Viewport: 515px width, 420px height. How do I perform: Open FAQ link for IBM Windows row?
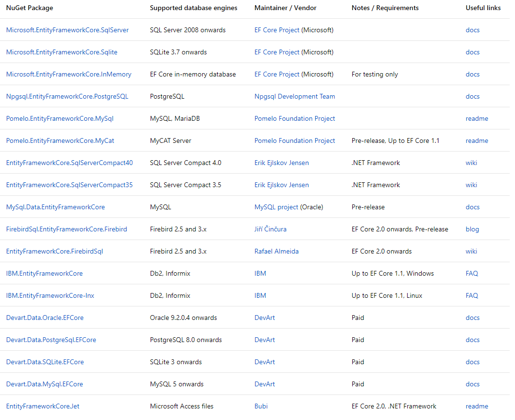point(472,273)
